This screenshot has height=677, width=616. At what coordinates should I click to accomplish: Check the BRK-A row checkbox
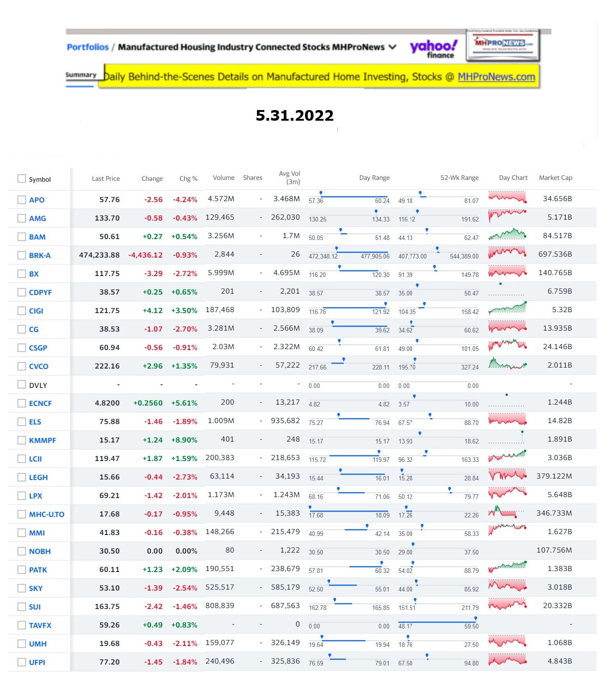click(21, 255)
